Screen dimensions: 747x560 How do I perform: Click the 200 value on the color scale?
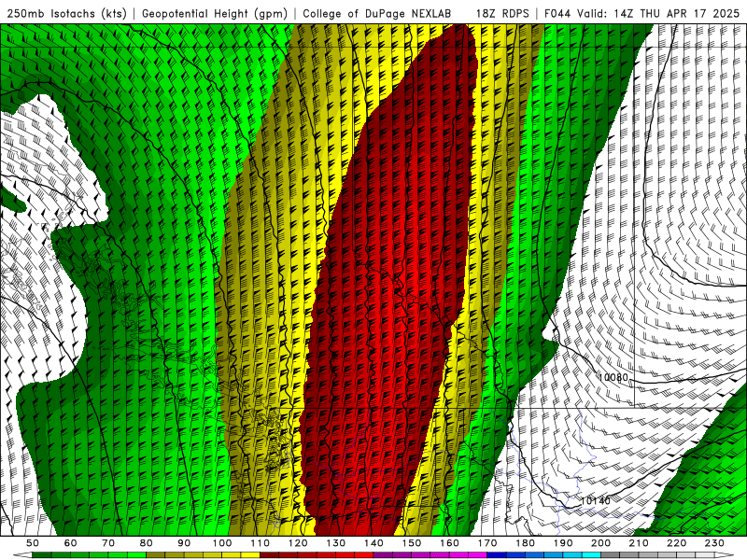601,543
